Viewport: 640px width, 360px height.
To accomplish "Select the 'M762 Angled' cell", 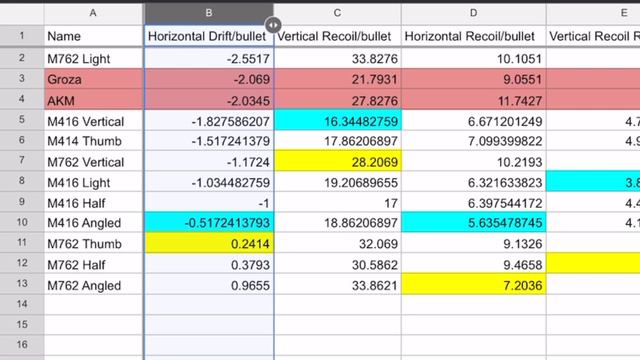I will tap(93, 285).
